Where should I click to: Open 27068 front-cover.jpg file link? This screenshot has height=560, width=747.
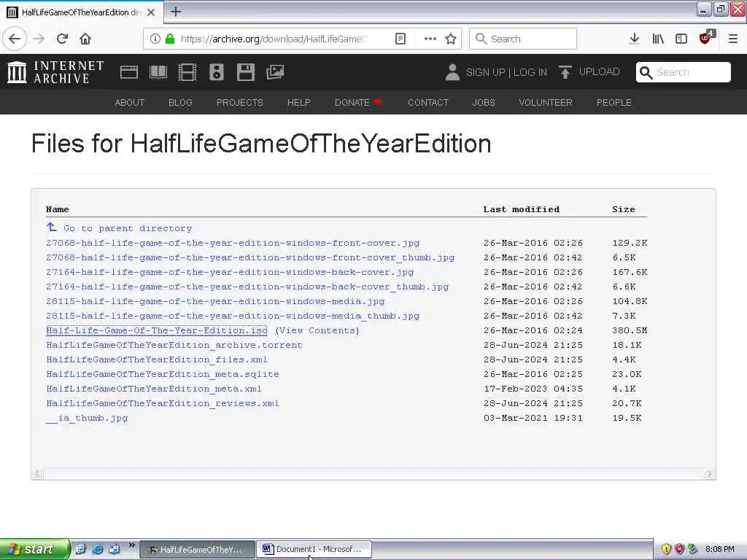[x=233, y=243]
